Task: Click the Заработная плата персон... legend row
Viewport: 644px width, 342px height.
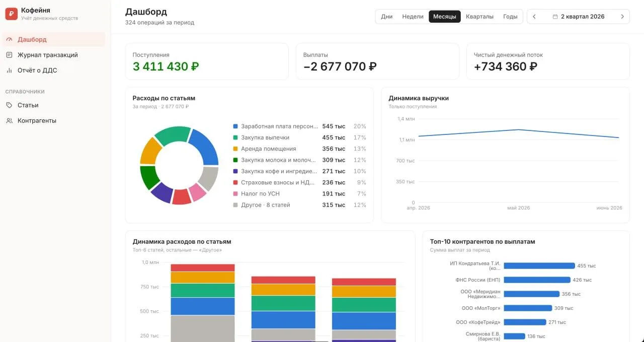Action: [x=299, y=126]
